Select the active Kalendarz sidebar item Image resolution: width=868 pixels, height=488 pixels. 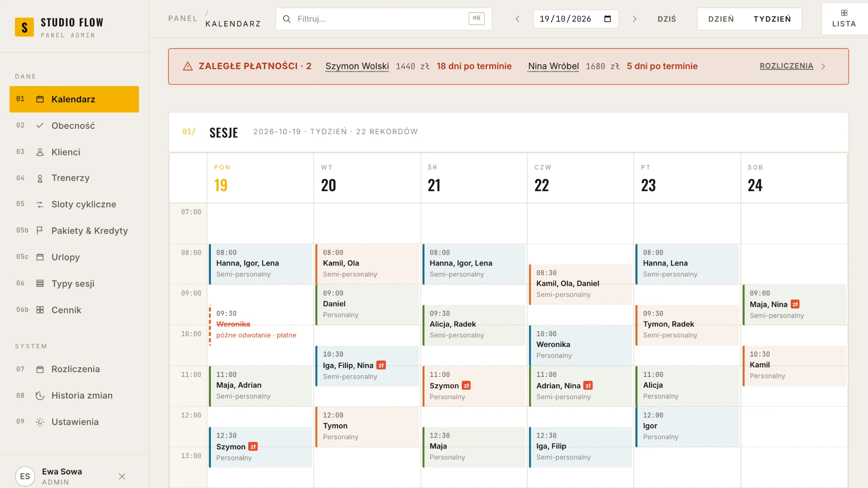pos(74,99)
